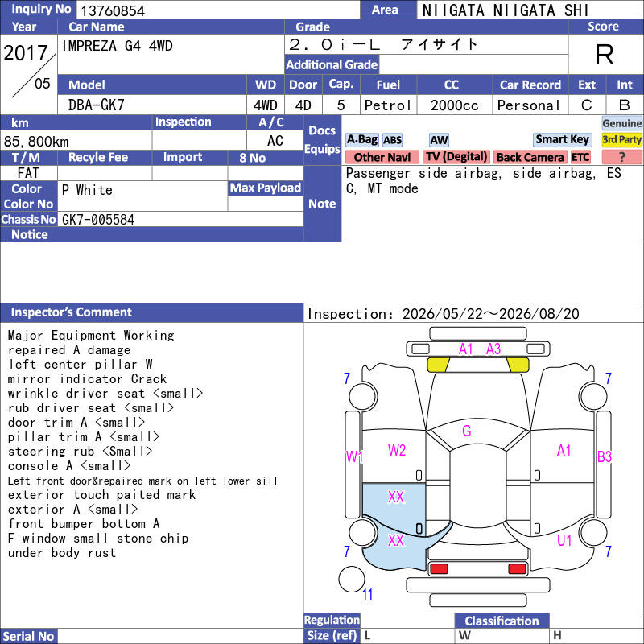The width and height of the screenshot is (644, 644).
Task: Click the comment 'F window small stone chip'
Action: [98, 539]
